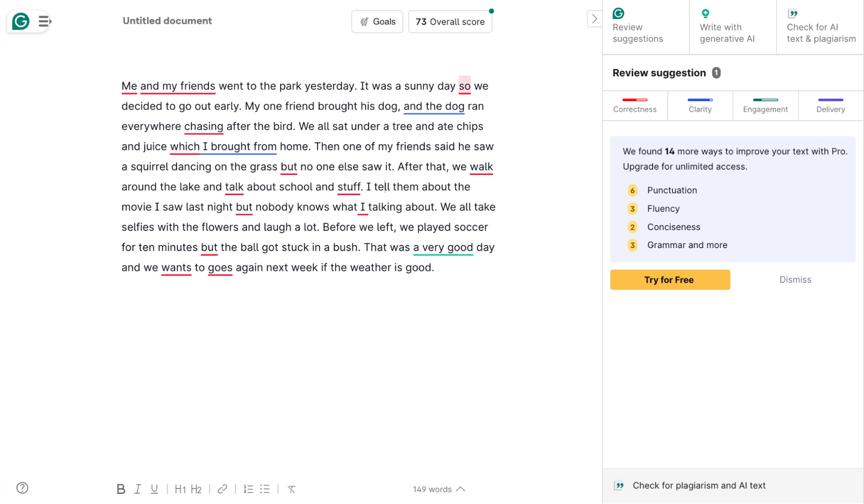Apply Italic formatting
Image resolution: width=864 pixels, height=504 pixels.
pyautogui.click(x=137, y=489)
